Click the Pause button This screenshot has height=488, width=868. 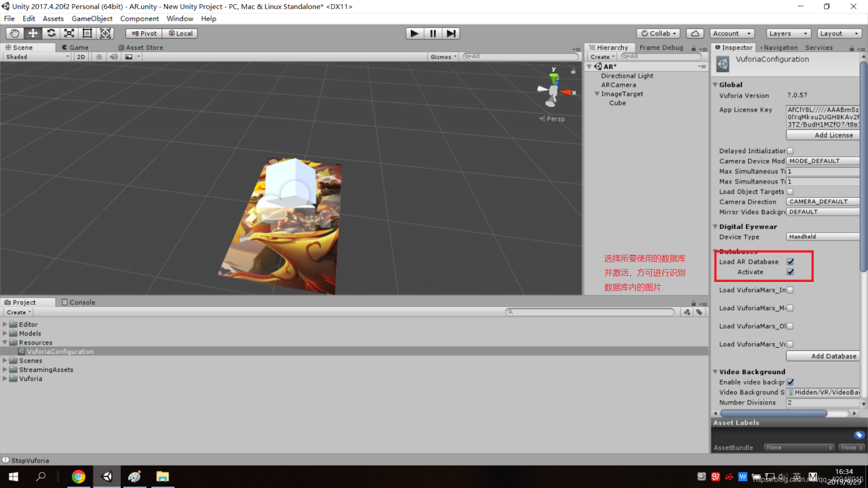[x=433, y=33]
